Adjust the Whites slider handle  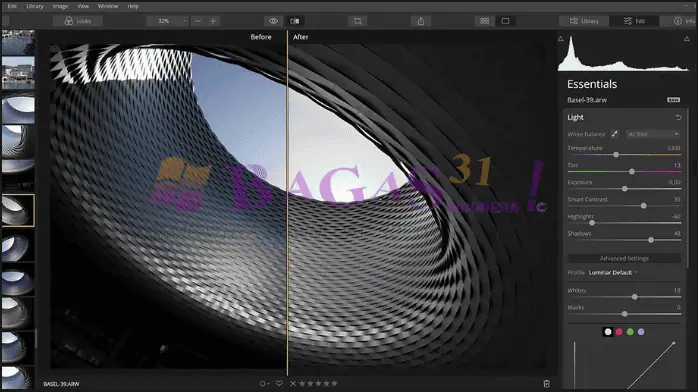click(x=634, y=297)
